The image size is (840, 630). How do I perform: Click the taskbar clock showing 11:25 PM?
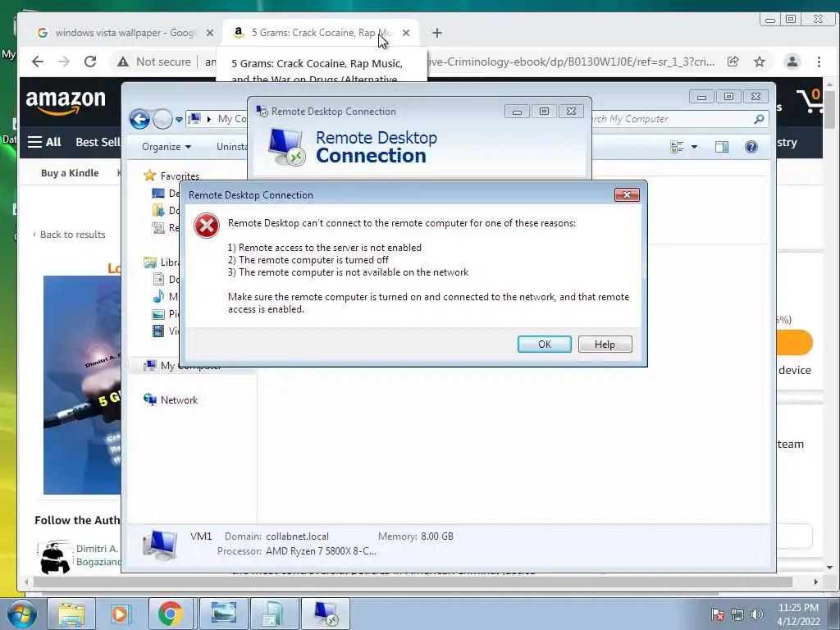798,614
